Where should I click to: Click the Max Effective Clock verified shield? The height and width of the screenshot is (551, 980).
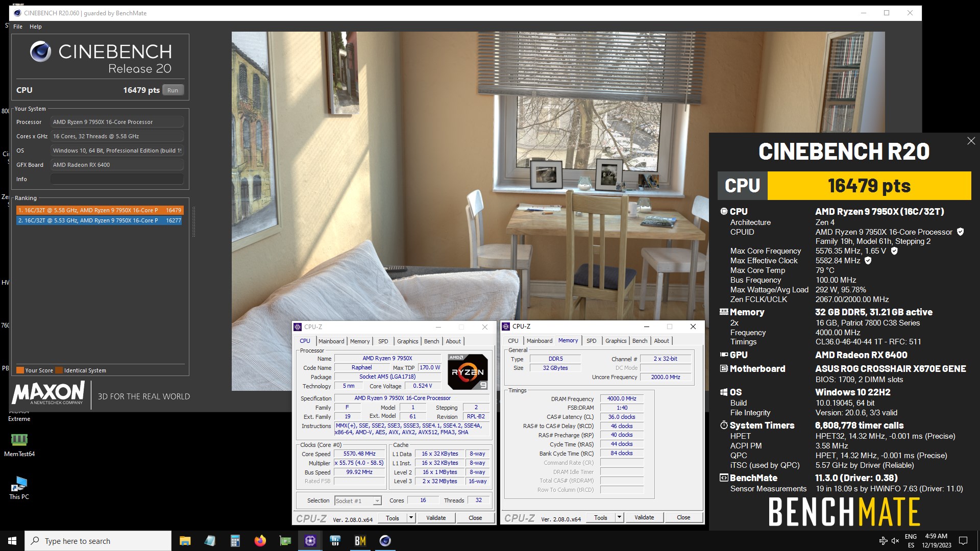point(868,261)
